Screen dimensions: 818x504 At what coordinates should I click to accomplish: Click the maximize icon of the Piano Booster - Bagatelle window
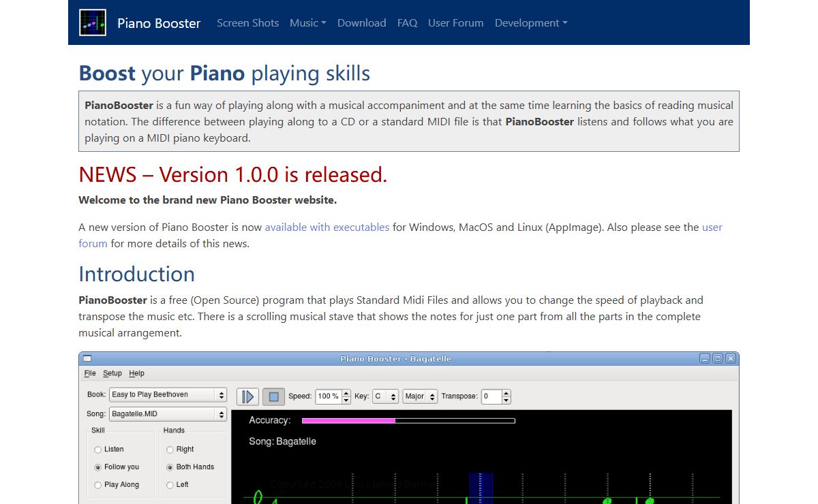pos(718,358)
